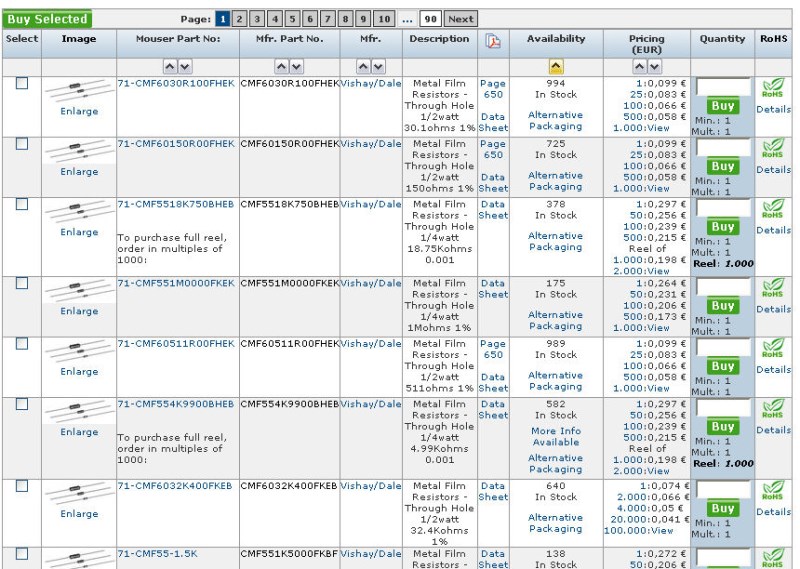
Task: Open Vishay/Dale link for CMF60150R00FHEK
Action: pyautogui.click(x=371, y=144)
